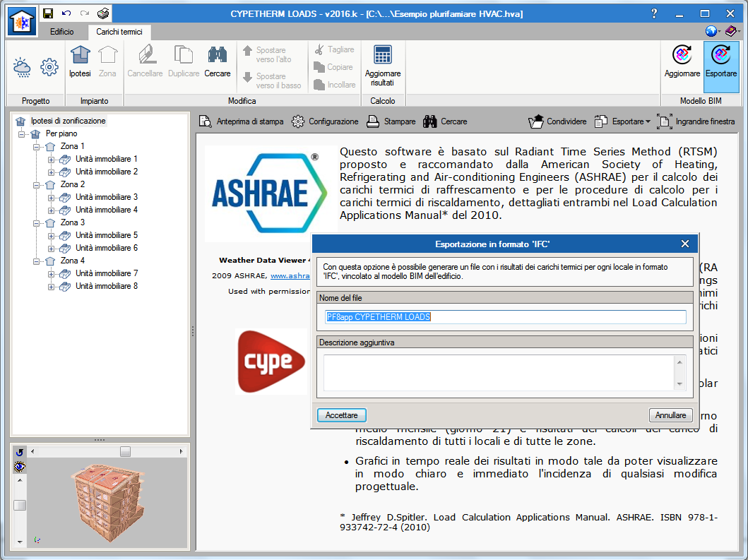Click Spostare verso l'alto
This screenshot has width=748, height=560.
coord(267,54)
